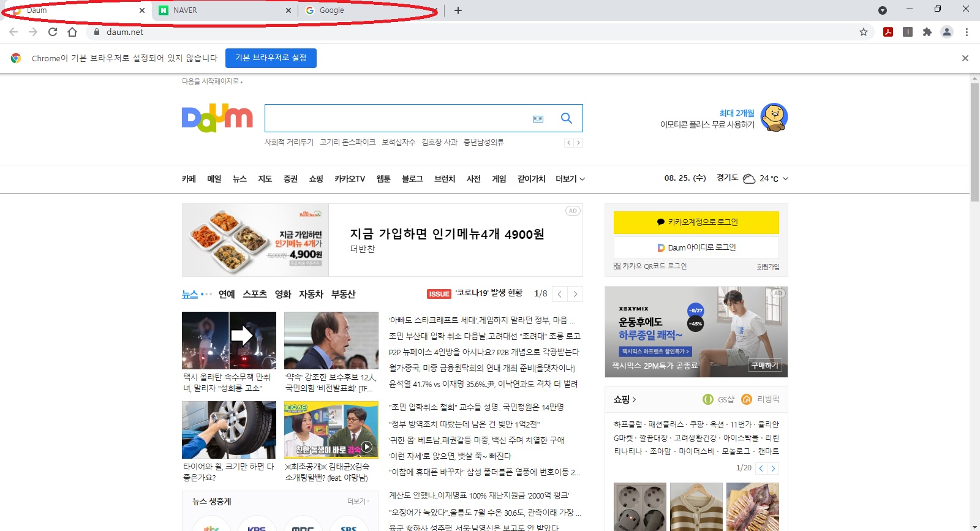Click the browser forward arrow
This screenshot has height=531, width=980.
coord(33,32)
